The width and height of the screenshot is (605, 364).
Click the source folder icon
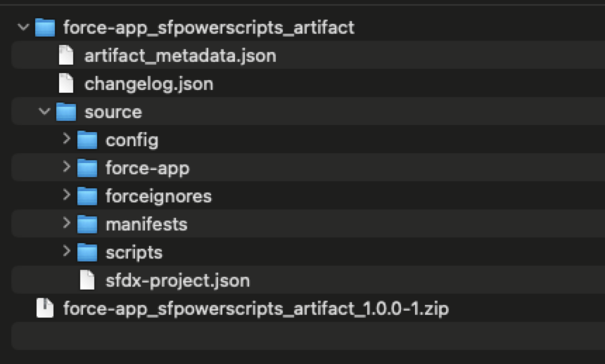point(65,112)
